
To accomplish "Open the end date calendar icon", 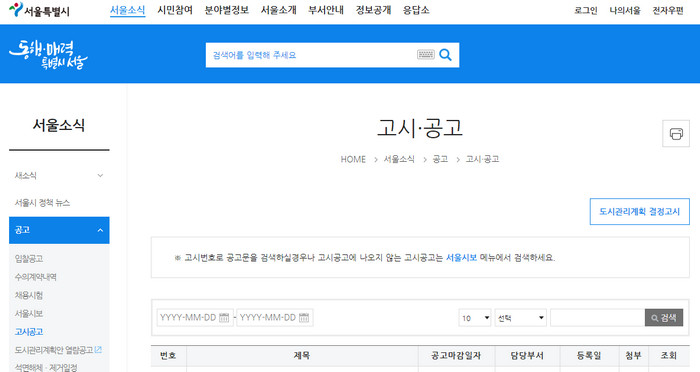I will [304, 318].
